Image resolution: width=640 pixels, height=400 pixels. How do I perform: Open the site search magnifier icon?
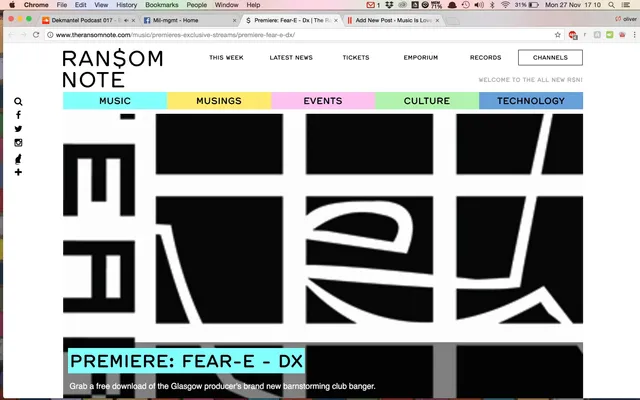tap(18, 102)
